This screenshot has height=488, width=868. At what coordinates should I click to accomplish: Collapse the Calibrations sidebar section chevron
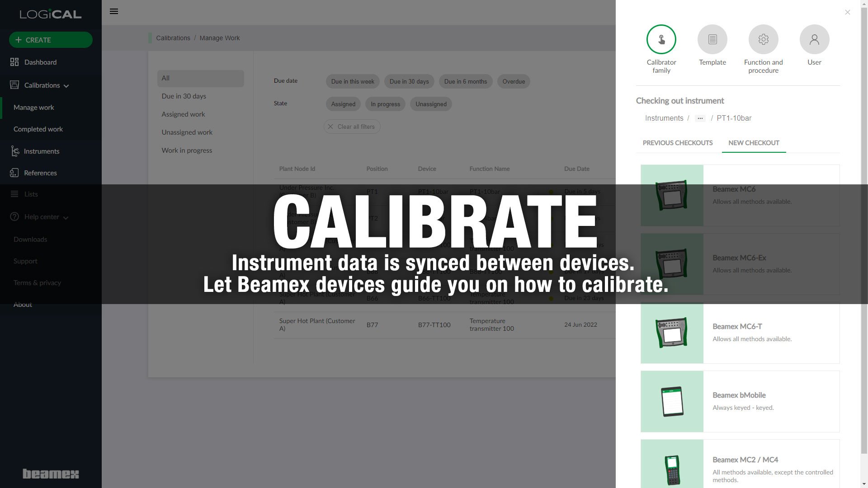(66, 86)
